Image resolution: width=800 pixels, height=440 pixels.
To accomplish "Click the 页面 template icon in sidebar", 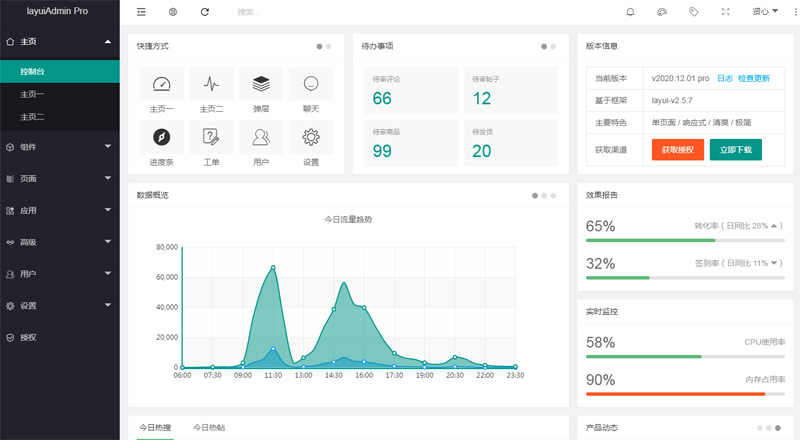I will pyautogui.click(x=10, y=179).
